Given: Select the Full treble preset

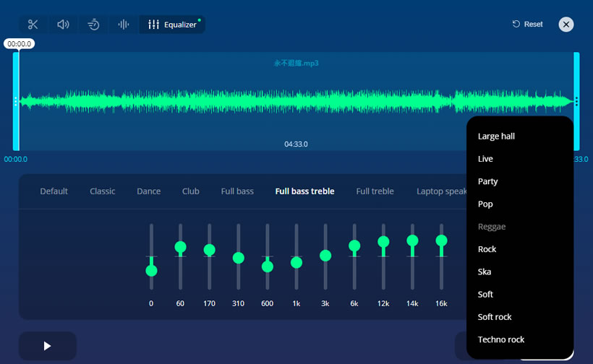Looking at the screenshot, I should [x=375, y=191].
